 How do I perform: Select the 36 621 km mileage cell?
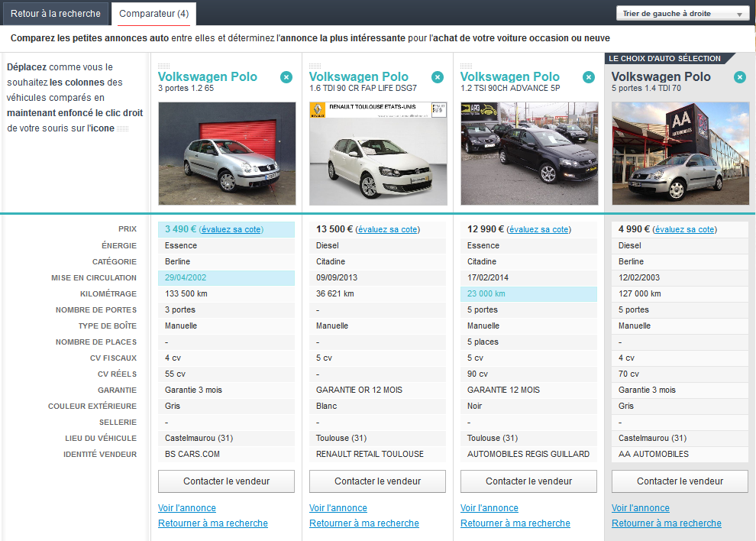[x=377, y=294]
